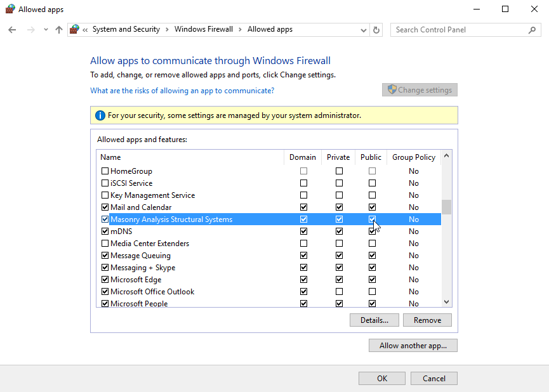Uncheck the Message Queuing name checkbox

click(105, 256)
